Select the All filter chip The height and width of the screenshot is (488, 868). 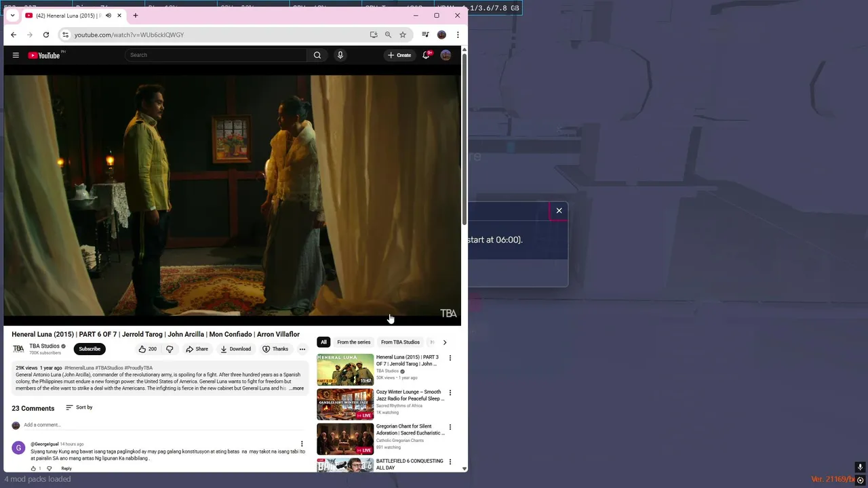point(323,342)
